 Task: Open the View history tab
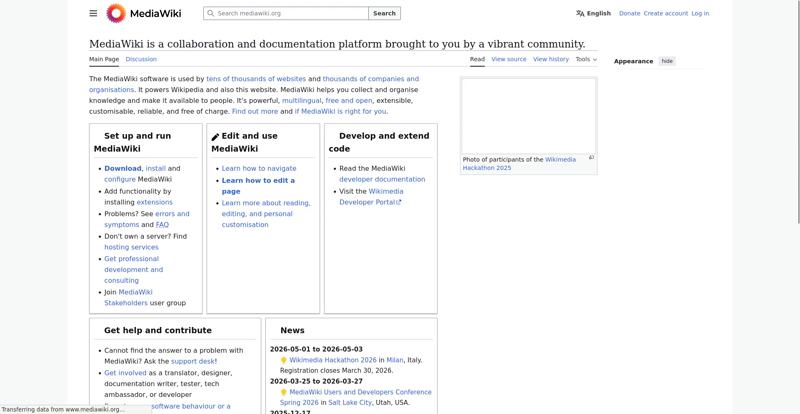pos(551,59)
